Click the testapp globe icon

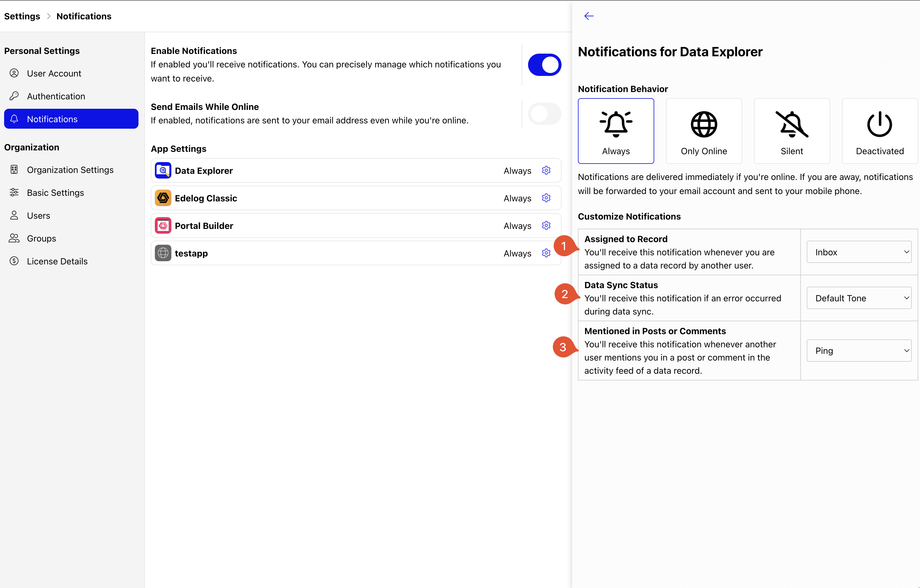point(163,253)
